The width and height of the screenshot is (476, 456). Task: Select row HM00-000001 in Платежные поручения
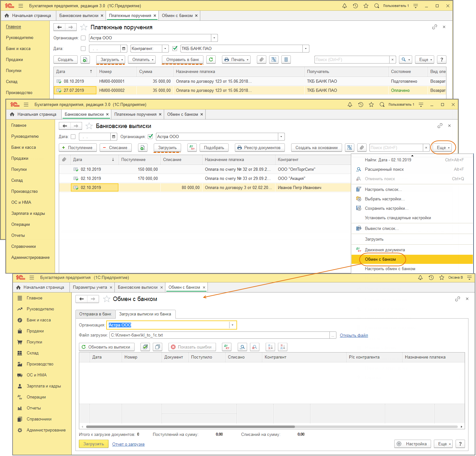coord(250,81)
